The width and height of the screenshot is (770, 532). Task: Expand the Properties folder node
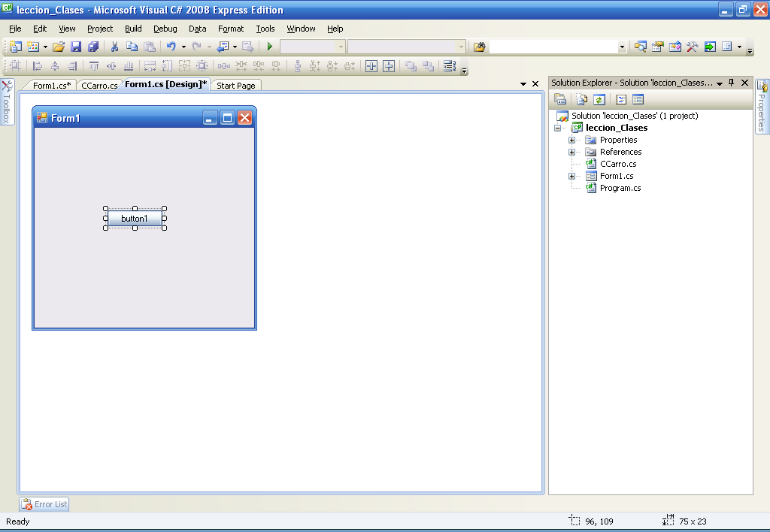[571, 140]
